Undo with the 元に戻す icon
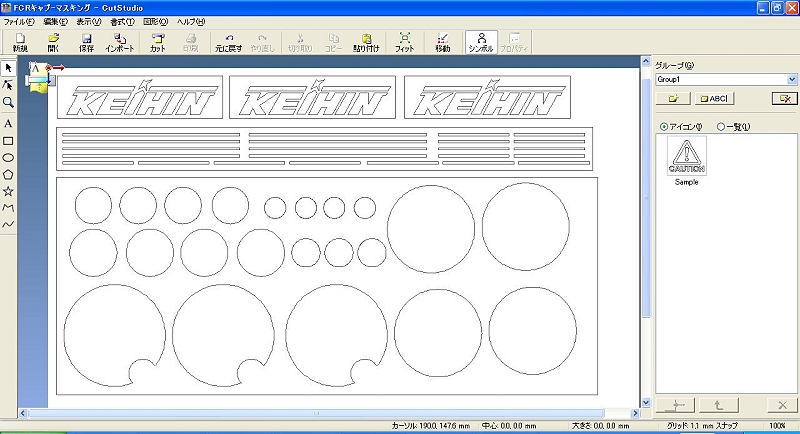 (x=229, y=42)
